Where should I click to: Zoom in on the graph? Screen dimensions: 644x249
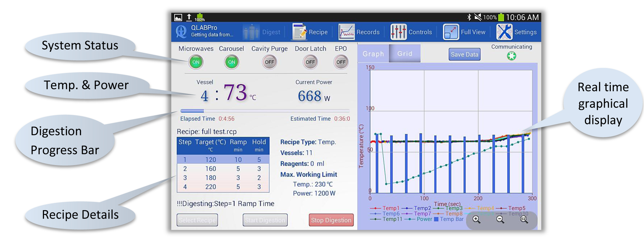tap(476, 219)
